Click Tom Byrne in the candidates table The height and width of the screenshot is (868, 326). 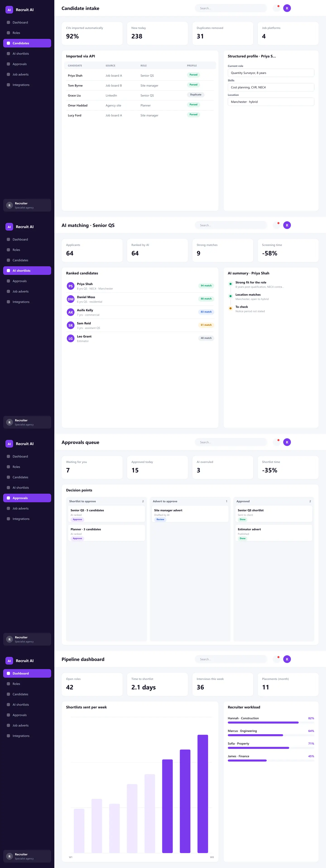tap(75, 86)
